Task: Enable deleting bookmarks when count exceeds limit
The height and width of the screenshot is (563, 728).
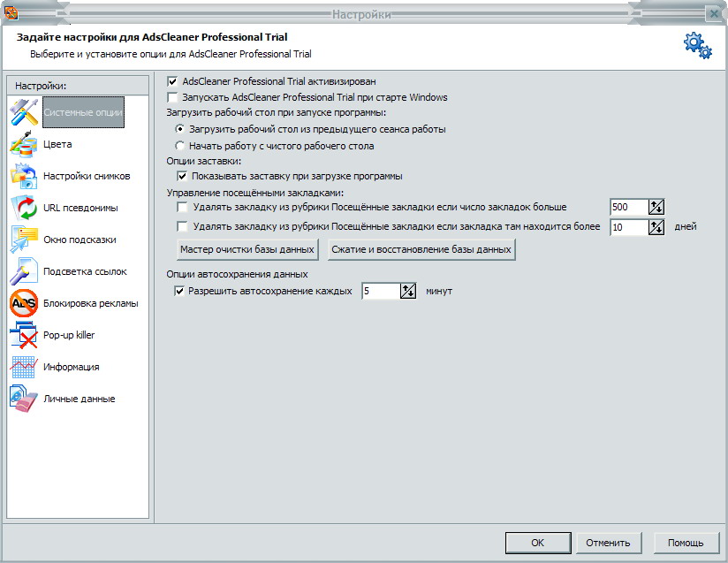Action: [182, 207]
